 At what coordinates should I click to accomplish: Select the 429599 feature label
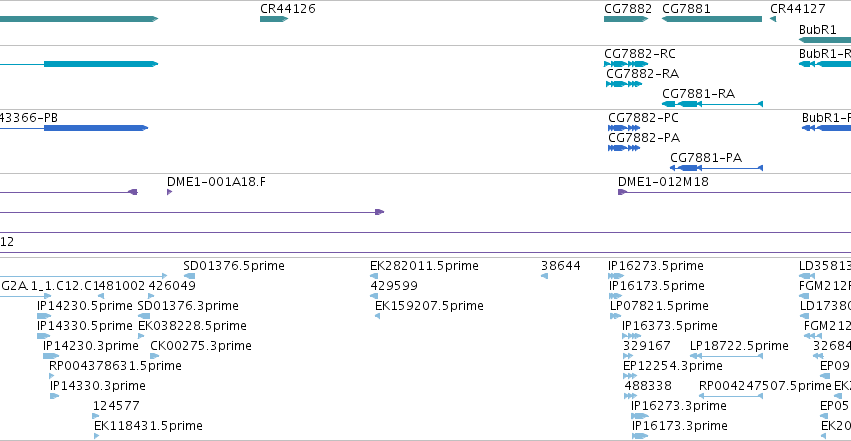[x=394, y=286]
